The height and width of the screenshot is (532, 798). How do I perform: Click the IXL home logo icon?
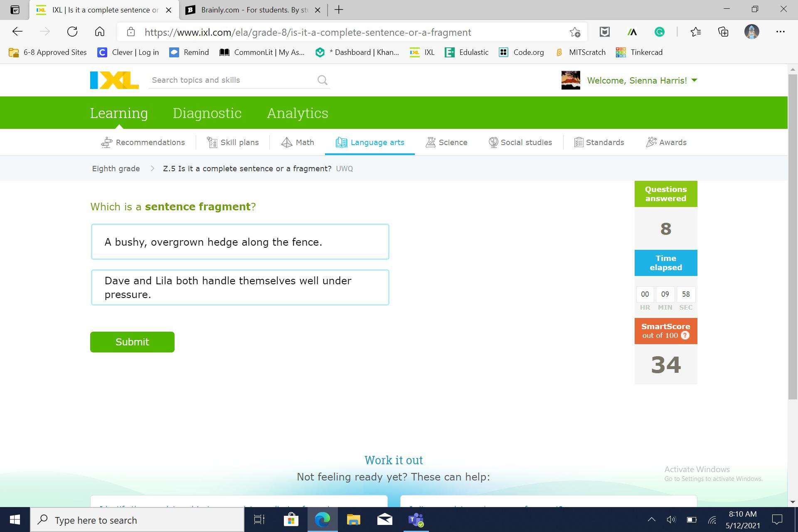click(x=114, y=80)
